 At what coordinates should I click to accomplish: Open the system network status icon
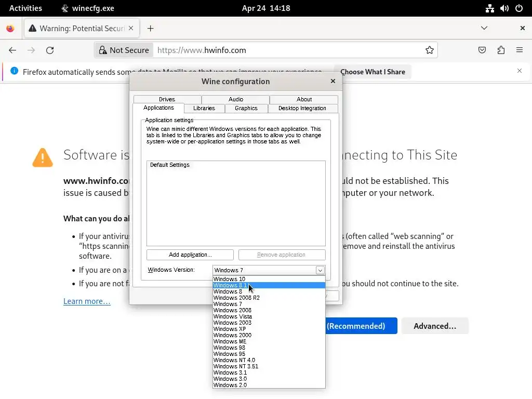[x=489, y=8]
